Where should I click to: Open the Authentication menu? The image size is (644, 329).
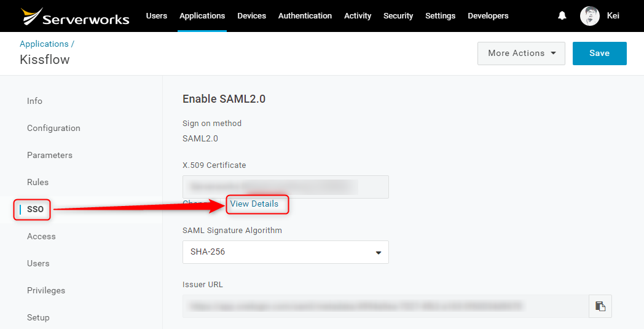tap(305, 16)
